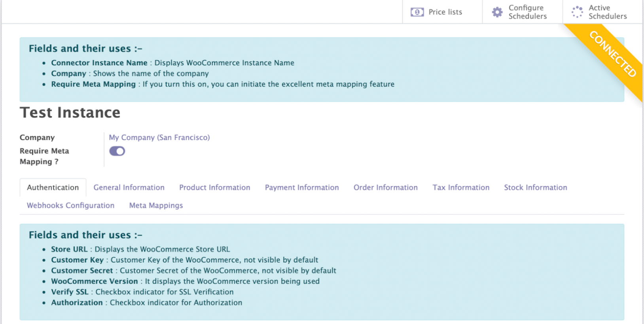Open Active Schedulers button text
This screenshot has height=324, width=644.
(607, 12)
